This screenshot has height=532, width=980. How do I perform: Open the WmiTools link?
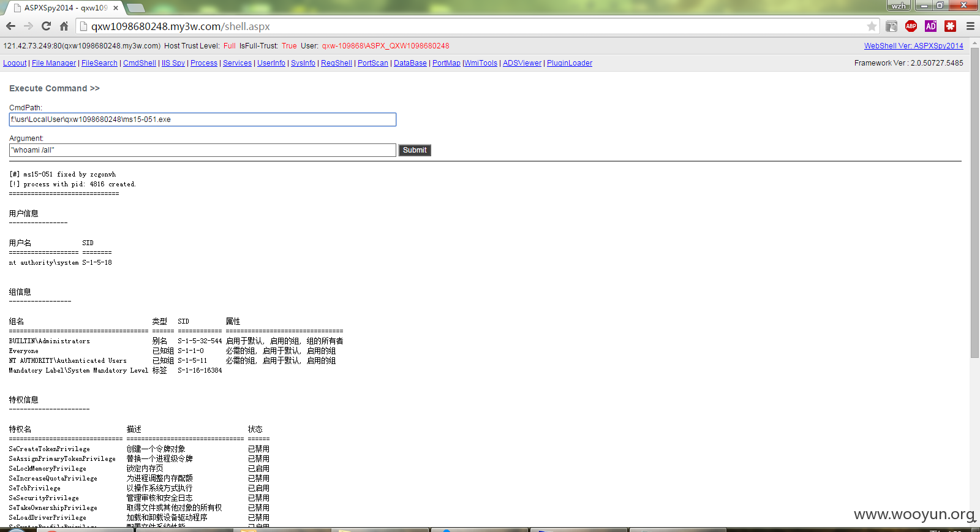click(x=481, y=63)
